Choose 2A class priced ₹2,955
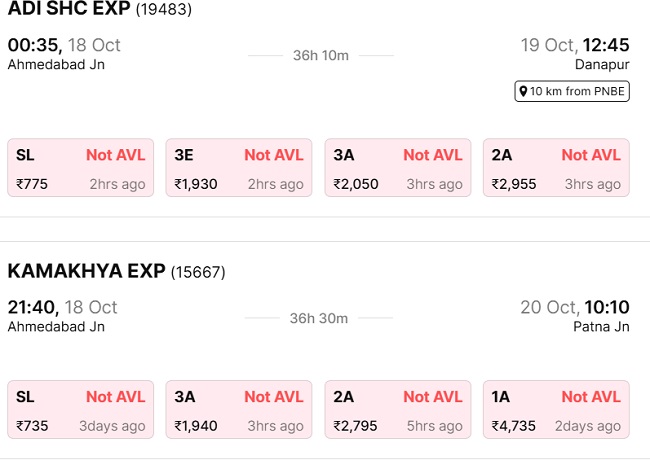The image size is (650, 460). pos(556,168)
